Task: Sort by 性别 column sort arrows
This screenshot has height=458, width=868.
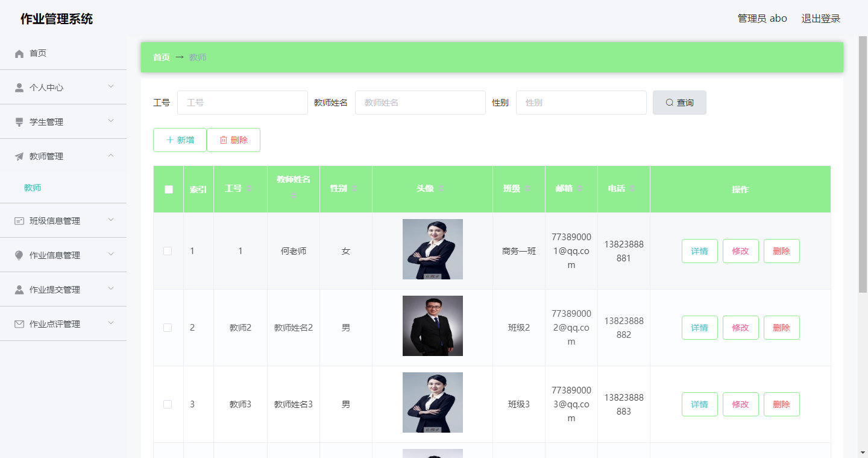Action: click(x=354, y=189)
